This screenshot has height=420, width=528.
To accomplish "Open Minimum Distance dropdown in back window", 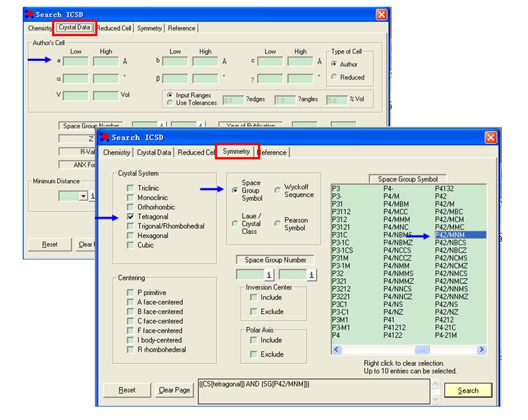I will 83,196.
